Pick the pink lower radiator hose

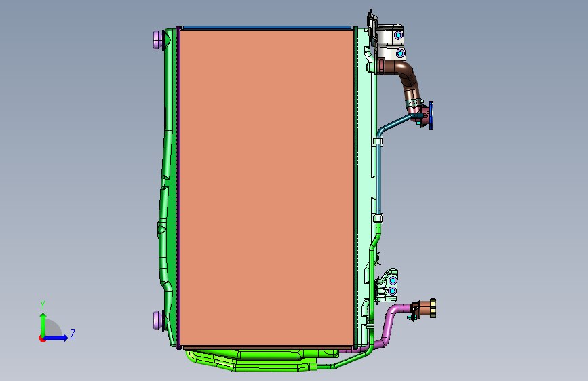click(x=388, y=327)
